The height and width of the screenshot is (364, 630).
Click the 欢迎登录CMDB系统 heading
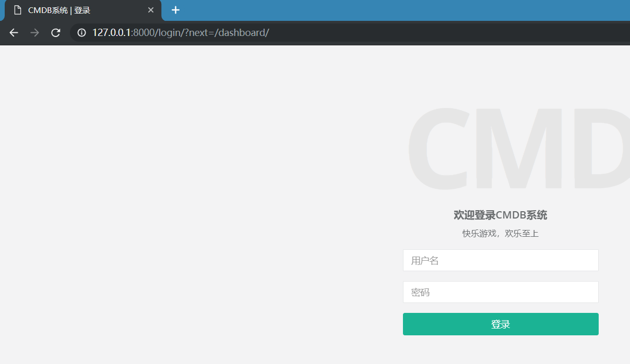pos(501,215)
